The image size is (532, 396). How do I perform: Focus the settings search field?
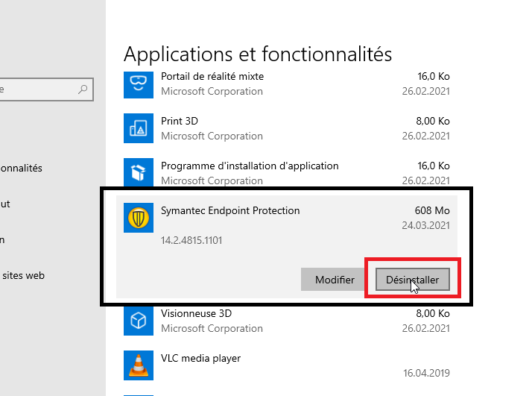click(37, 89)
